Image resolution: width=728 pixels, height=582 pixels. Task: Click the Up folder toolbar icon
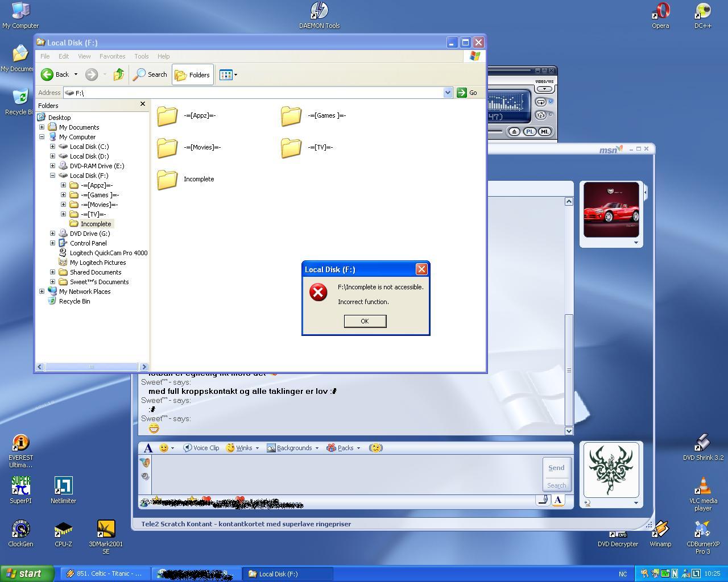pyautogui.click(x=119, y=74)
